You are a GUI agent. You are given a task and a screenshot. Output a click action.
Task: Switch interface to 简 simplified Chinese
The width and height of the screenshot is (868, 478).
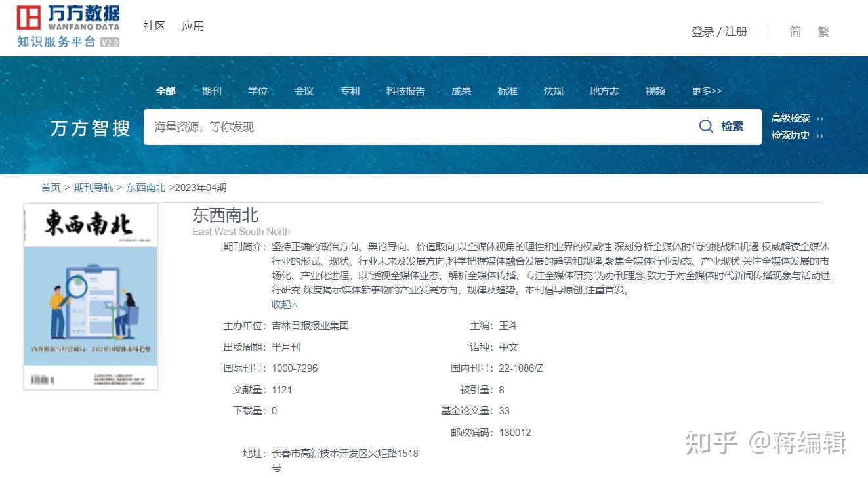pyautogui.click(x=795, y=31)
